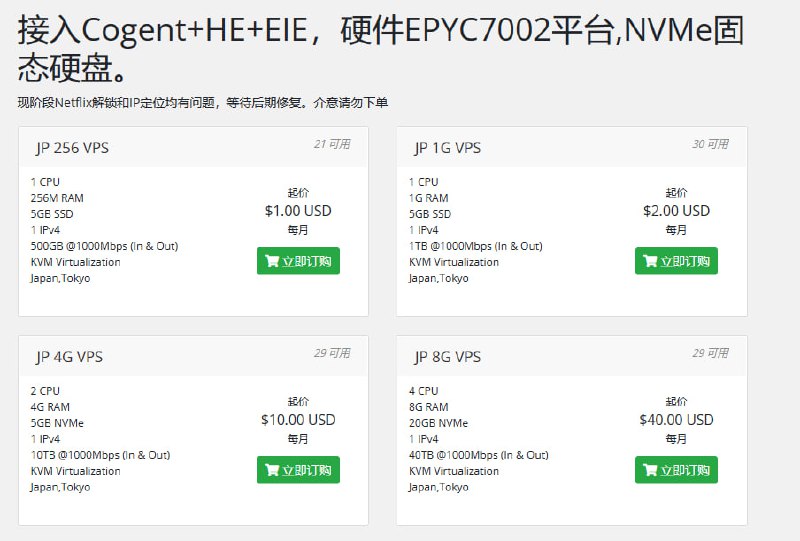Screen dimensions: 800x541
Task: Order the JP 8G VPS plan now
Action: pyautogui.click(x=676, y=470)
